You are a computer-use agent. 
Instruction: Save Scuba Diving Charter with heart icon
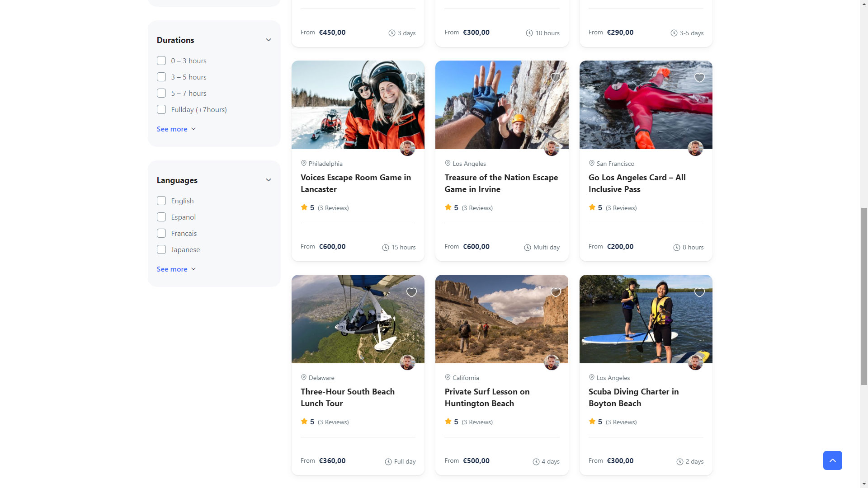699,292
